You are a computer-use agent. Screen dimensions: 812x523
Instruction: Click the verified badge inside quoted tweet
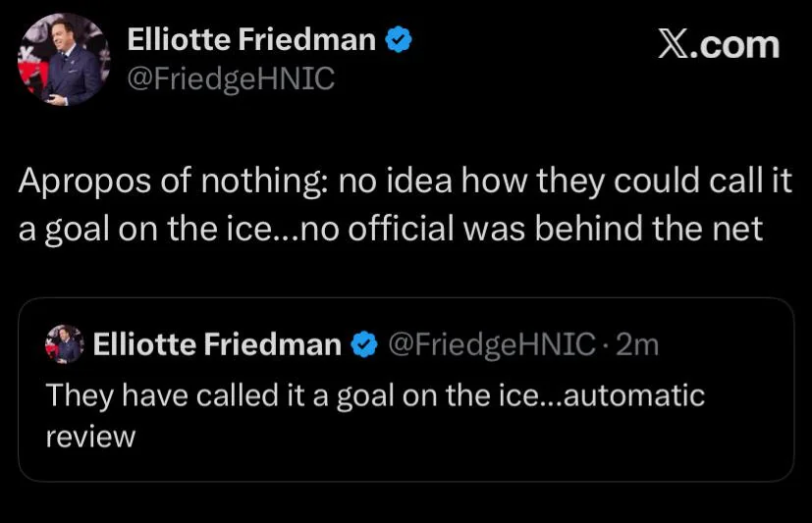tap(365, 345)
